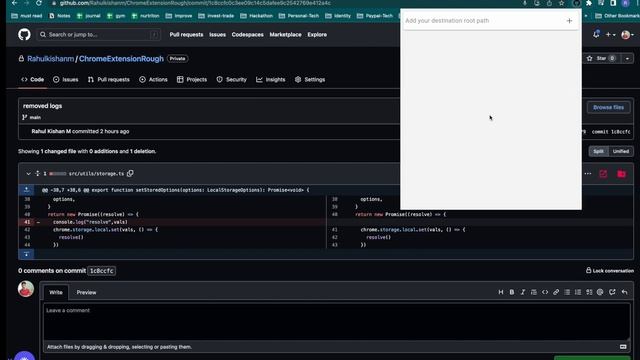Focus the 'Search or jump to' field

click(x=98, y=35)
